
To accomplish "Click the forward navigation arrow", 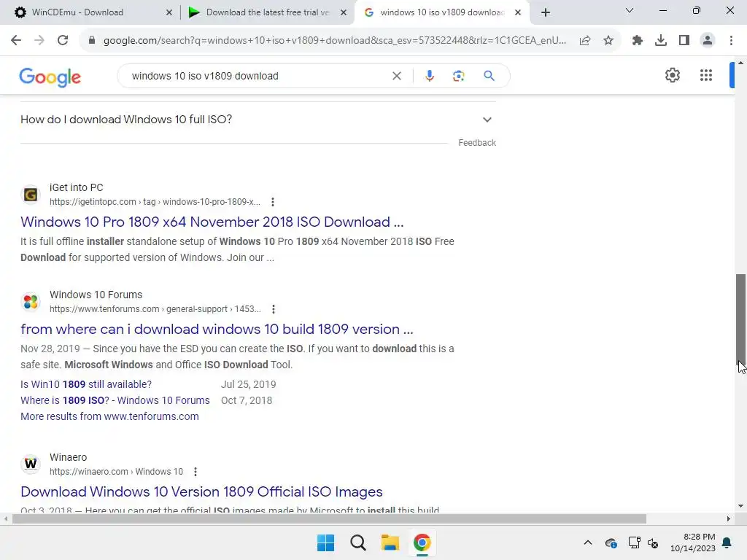I will point(39,41).
